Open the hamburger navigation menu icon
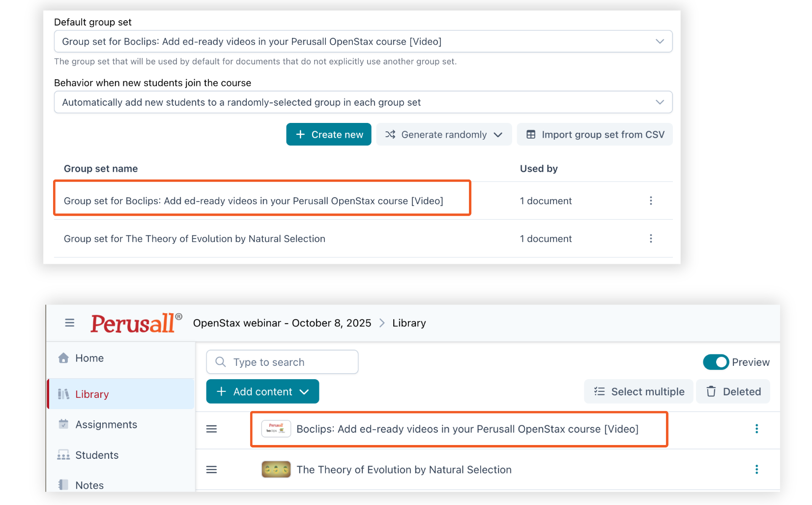 click(x=70, y=323)
